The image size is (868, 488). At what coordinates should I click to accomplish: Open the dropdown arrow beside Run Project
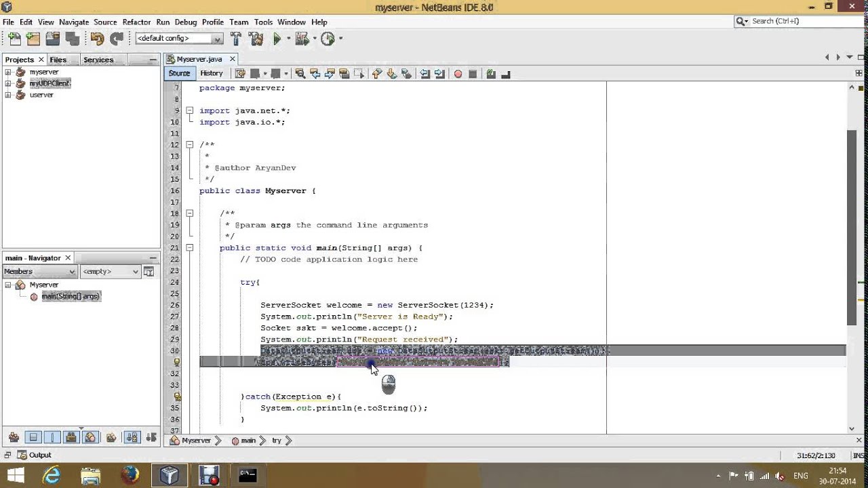click(x=288, y=39)
